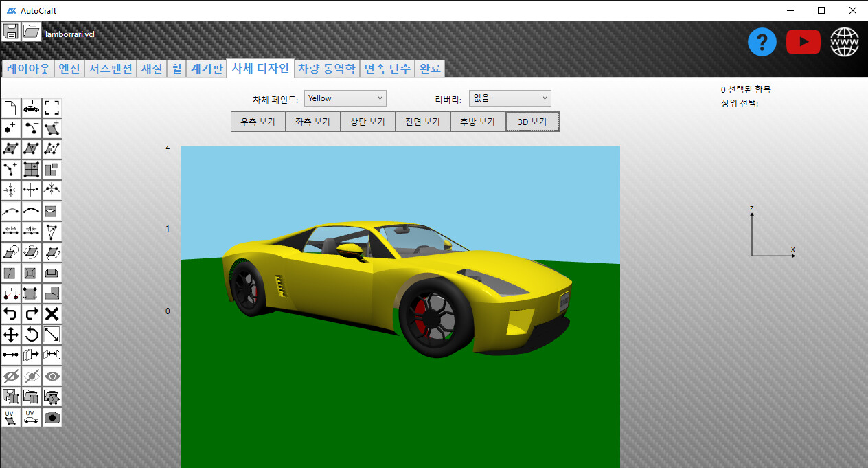The image size is (868, 468).
Task: Select the rotate tool icon
Action: (x=32, y=335)
